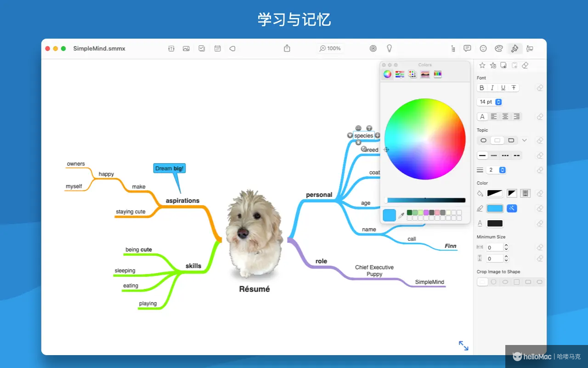588x368 pixels.
Task: Click the brightness slider in Colors
Action: pyautogui.click(x=425, y=200)
